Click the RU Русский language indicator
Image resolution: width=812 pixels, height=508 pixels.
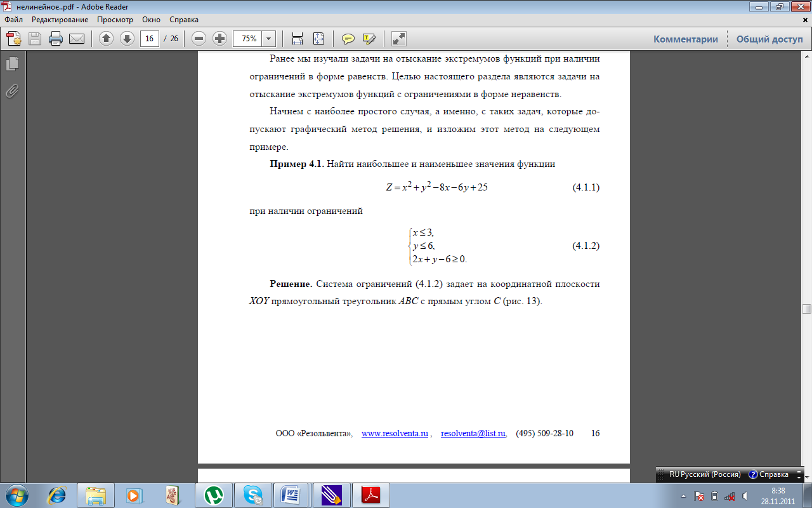[x=704, y=474]
